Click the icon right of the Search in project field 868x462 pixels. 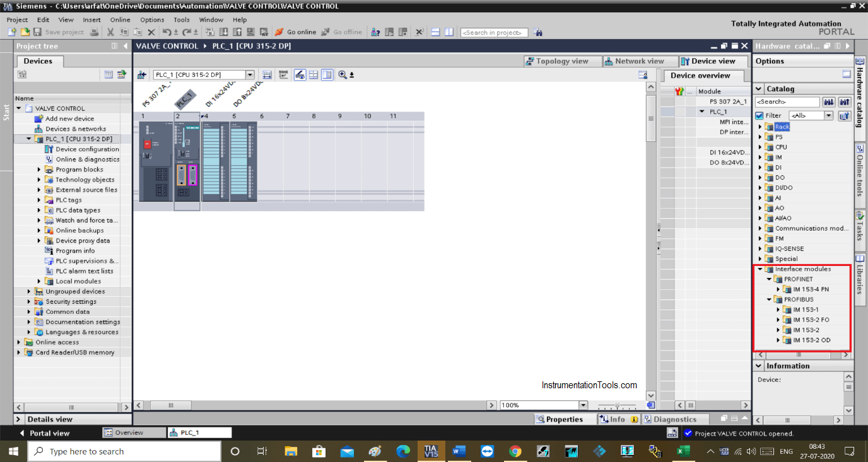point(538,32)
